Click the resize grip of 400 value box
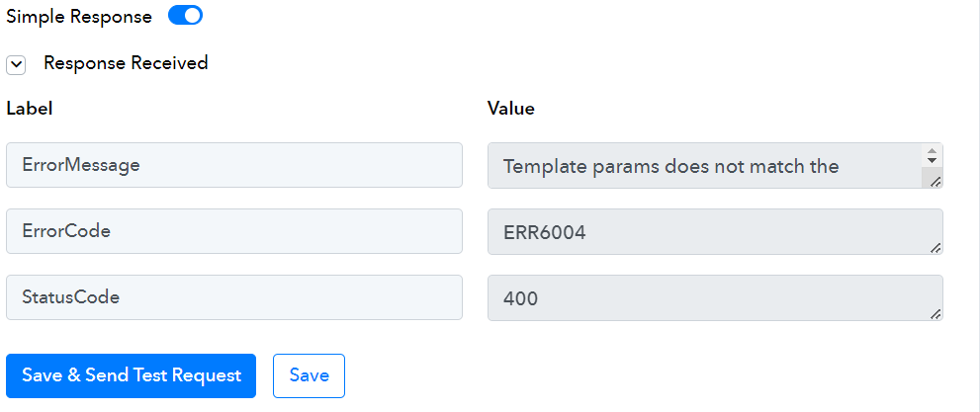980x412 pixels. 935,314
